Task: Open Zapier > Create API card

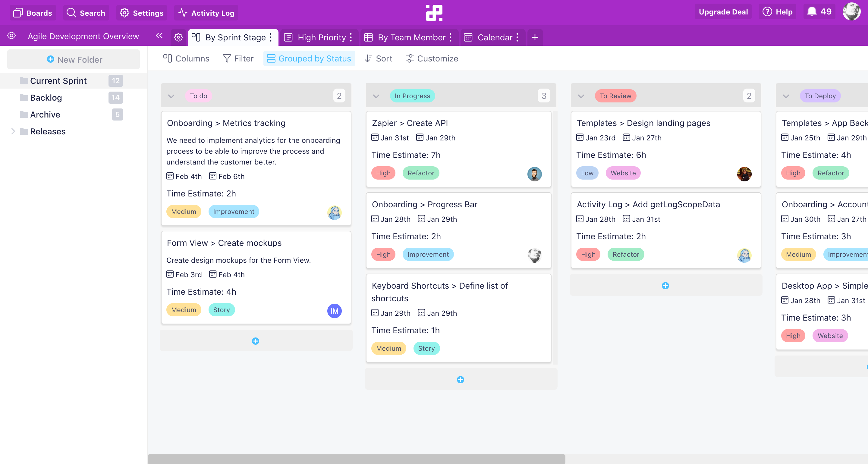Action: (459, 149)
